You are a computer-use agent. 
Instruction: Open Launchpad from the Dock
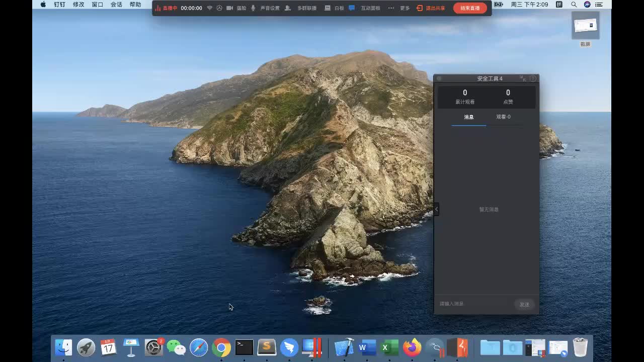[x=86, y=347]
